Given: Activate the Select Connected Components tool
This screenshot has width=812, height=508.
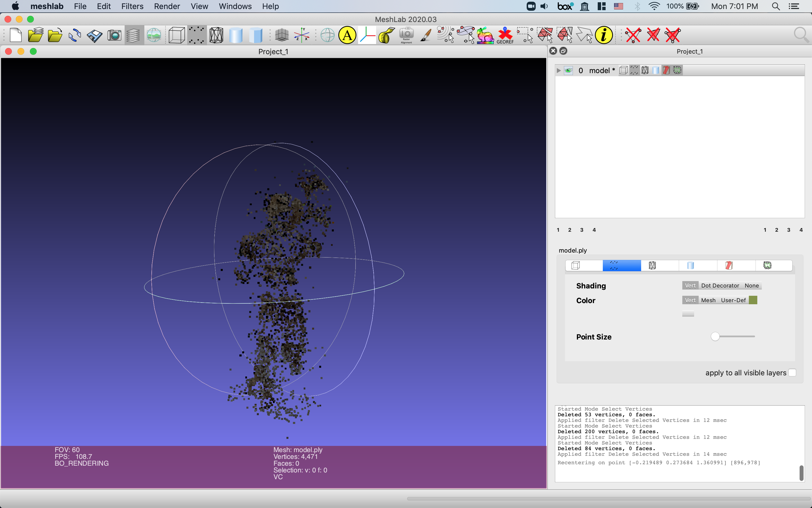Looking at the screenshot, I should [564, 35].
